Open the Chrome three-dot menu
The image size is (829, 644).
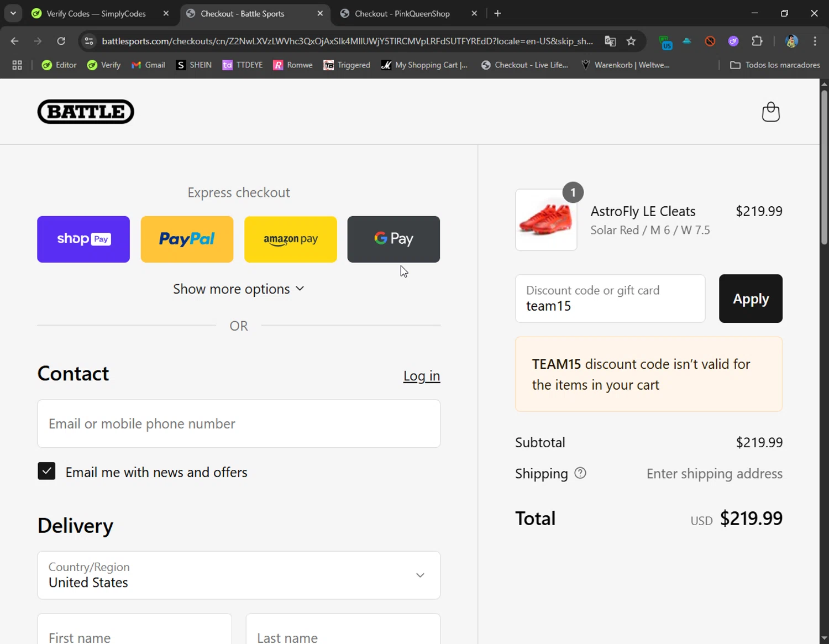click(815, 41)
